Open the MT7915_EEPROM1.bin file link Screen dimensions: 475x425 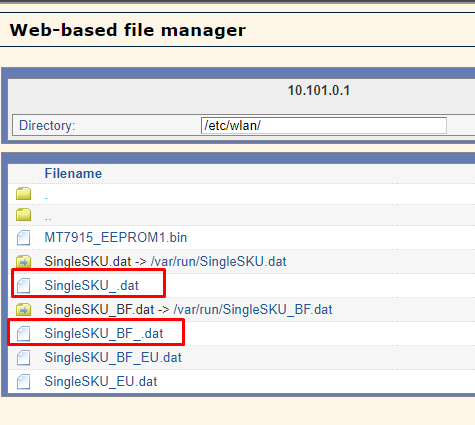tap(116, 238)
